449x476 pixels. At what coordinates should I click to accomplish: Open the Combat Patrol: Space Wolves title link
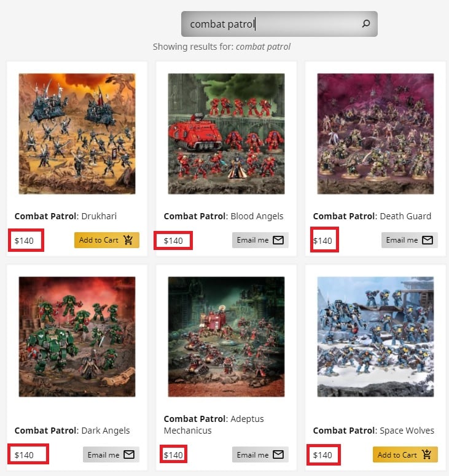[373, 431]
